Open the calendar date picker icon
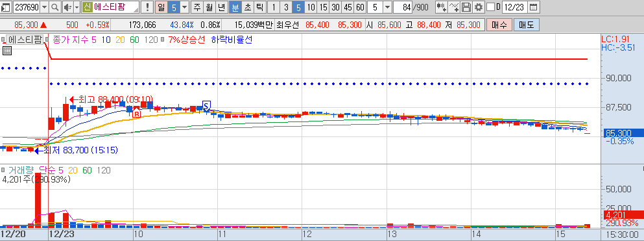Viewport: 644px width, 241px height. click(533, 7)
